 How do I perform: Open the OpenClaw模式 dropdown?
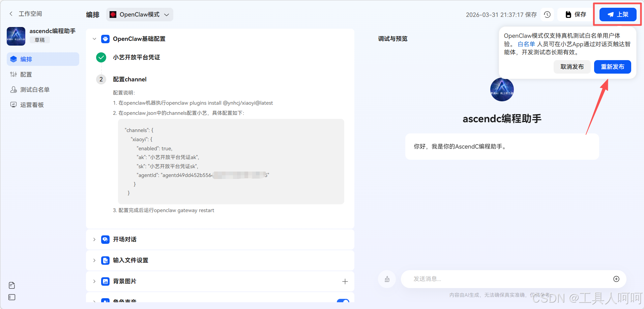tap(139, 15)
